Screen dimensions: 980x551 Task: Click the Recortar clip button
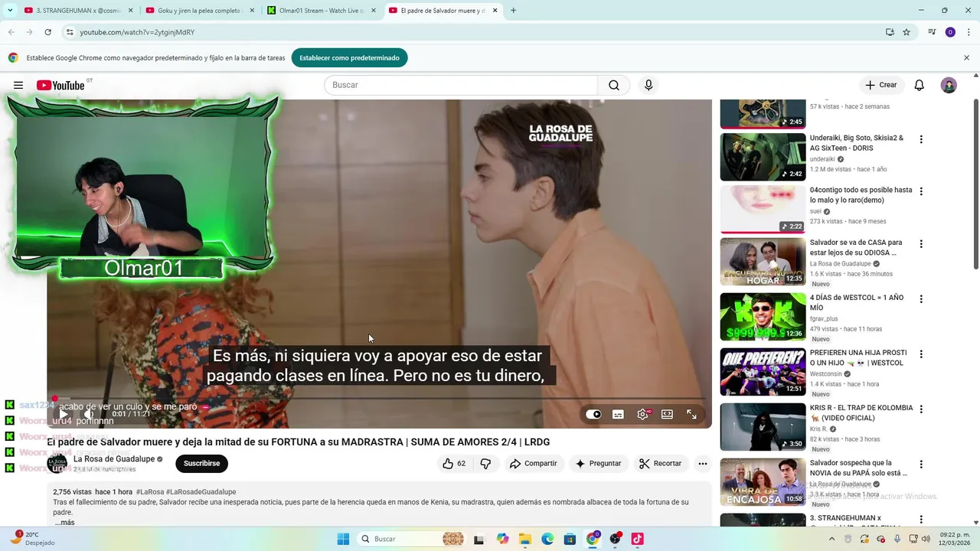coord(660,463)
